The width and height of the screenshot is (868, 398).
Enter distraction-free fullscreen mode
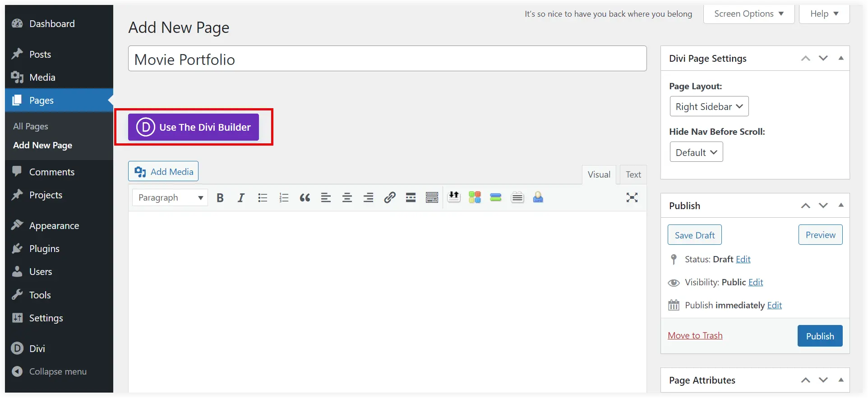point(632,197)
